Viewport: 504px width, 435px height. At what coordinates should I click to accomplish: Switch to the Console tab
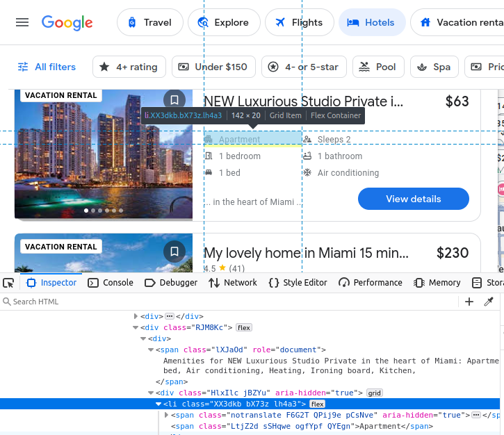pos(111,283)
